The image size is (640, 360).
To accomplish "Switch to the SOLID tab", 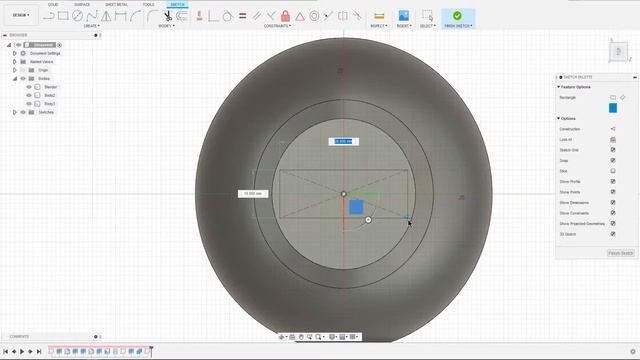I will [x=53, y=4].
